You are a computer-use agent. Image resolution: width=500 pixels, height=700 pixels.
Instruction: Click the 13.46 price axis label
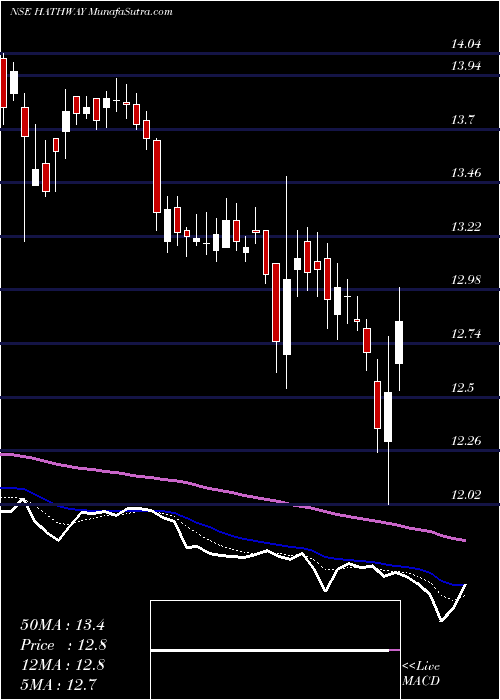click(x=466, y=173)
